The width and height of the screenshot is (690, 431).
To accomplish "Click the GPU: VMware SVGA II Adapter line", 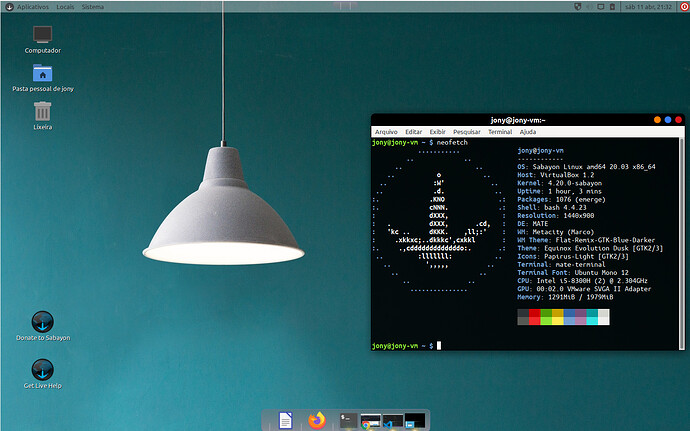I will 584,289.
